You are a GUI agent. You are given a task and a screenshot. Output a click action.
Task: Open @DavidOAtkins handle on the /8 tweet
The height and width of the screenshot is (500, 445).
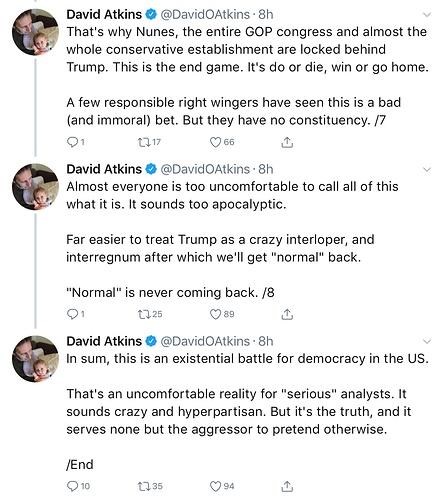click(x=205, y=169)
